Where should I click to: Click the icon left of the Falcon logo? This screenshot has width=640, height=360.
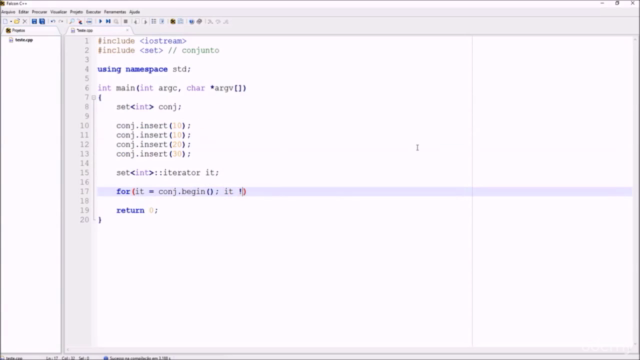(x=162, y=21)
